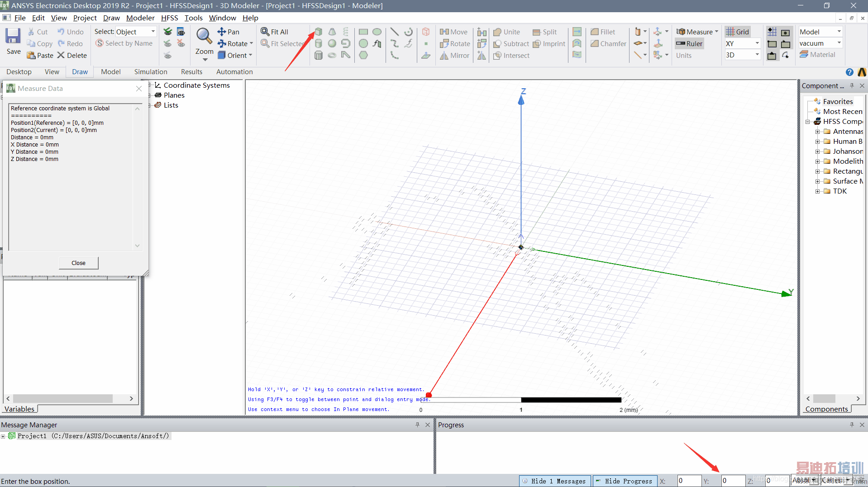
Task: Click the Variables panel horizontal scrollbar
Action: click(63, 398)
